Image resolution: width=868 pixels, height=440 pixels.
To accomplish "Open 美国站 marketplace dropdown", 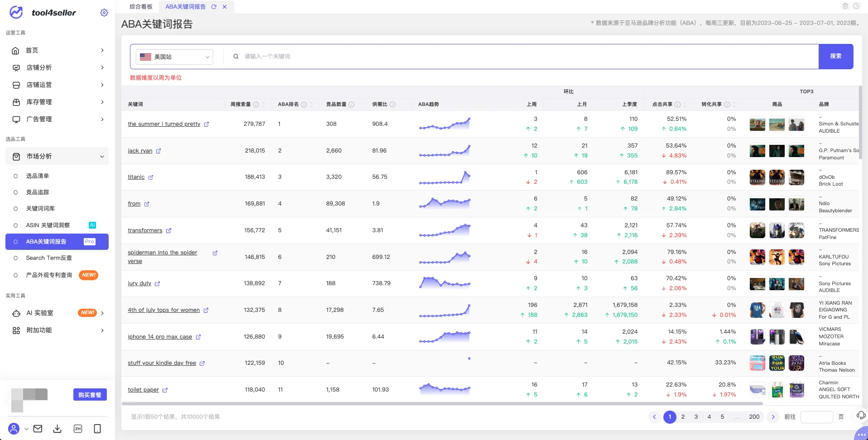I will point(174,57).
